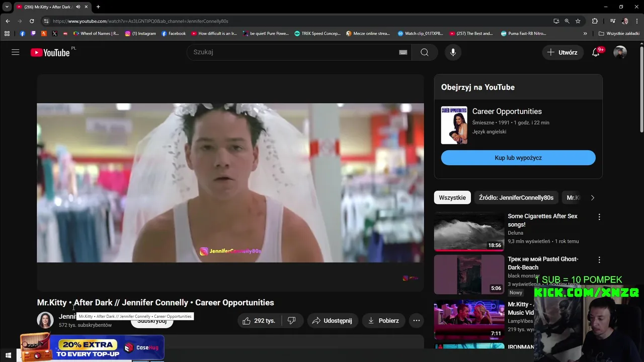
Task: Open the on-screen keyboard in search box
Action: (403, 52)
